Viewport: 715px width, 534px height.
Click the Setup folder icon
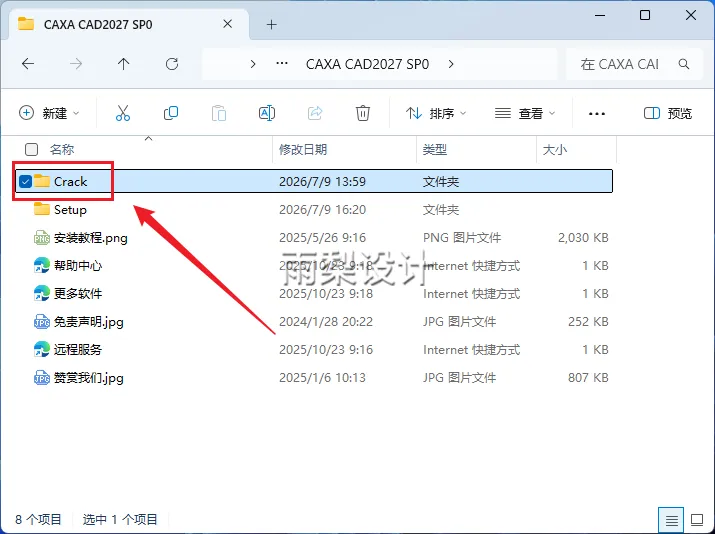(41, 209)
